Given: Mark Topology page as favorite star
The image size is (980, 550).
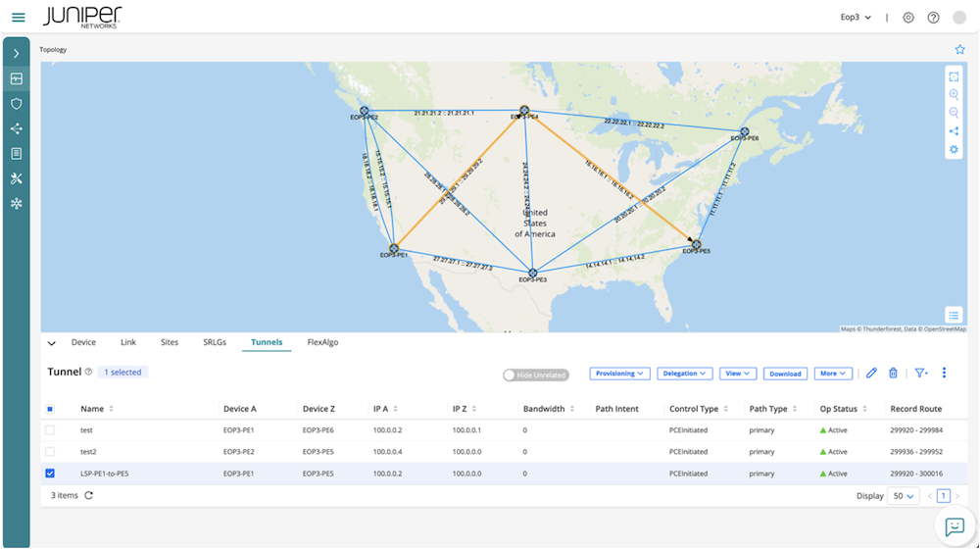Looking at the screenshot, I should [960, 49].
